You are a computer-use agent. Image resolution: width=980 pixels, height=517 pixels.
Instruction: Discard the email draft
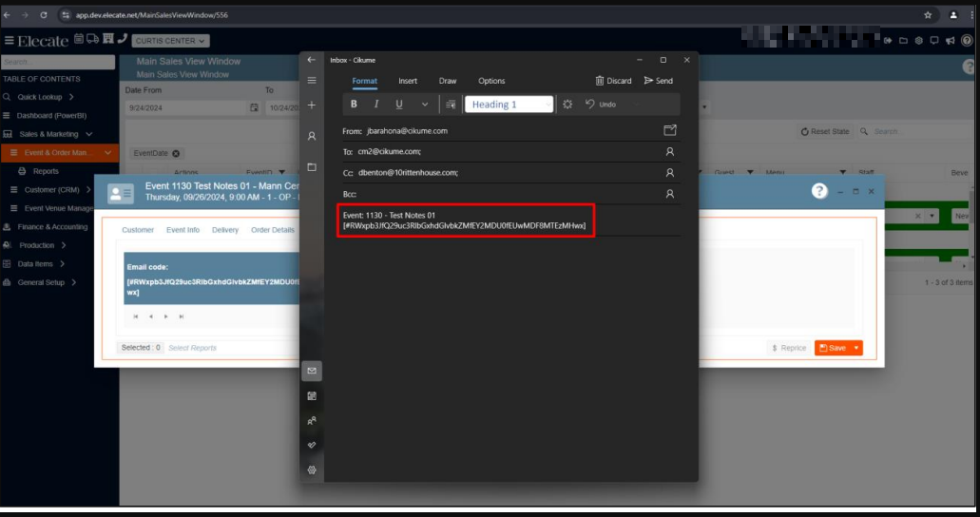tap(613, 81)
